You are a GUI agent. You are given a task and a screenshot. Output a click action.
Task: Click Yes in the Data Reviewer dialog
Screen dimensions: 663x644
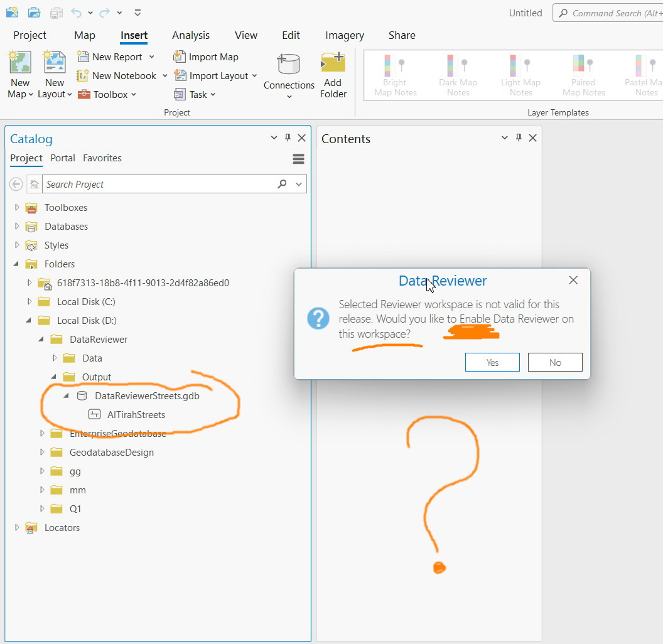coord(492,362)
